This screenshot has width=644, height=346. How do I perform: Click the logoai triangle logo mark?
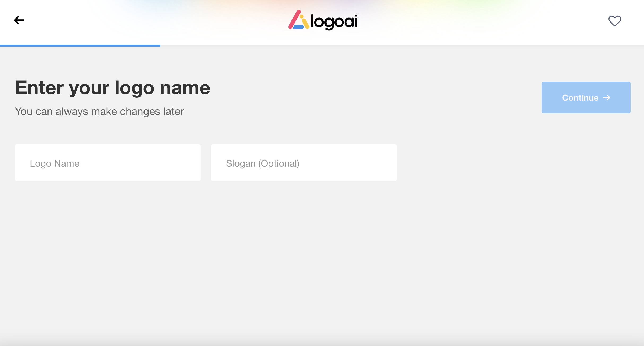[x=299, y=20]
